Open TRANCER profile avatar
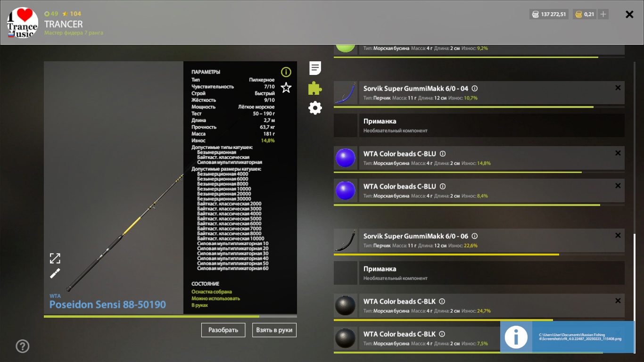The width and height of the screenshot is (644, 362). tap(23, 23)
